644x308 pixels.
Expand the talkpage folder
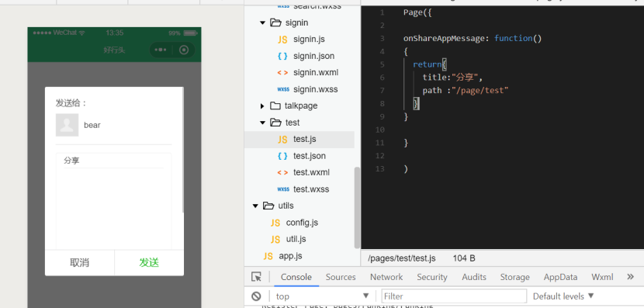[262, 106]
